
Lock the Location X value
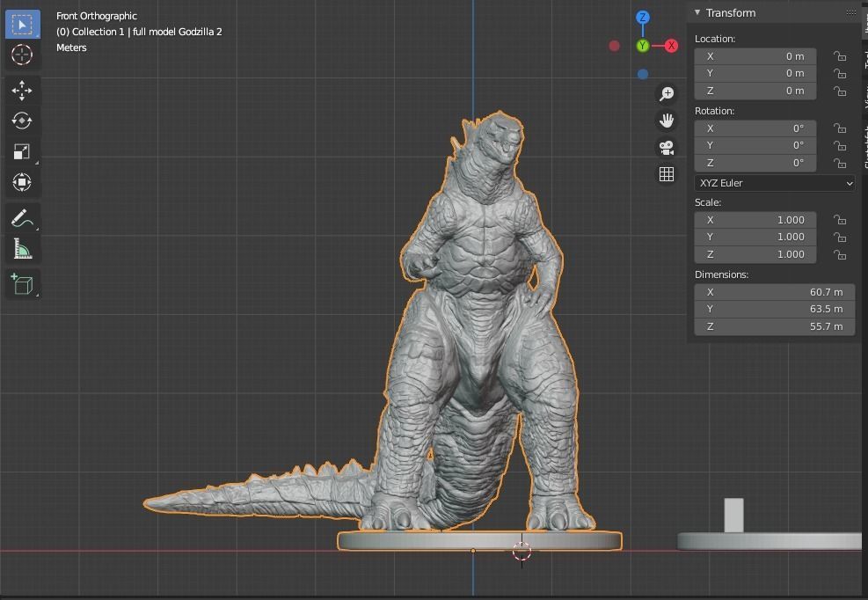pyautogui.click(x=840, y=55)
